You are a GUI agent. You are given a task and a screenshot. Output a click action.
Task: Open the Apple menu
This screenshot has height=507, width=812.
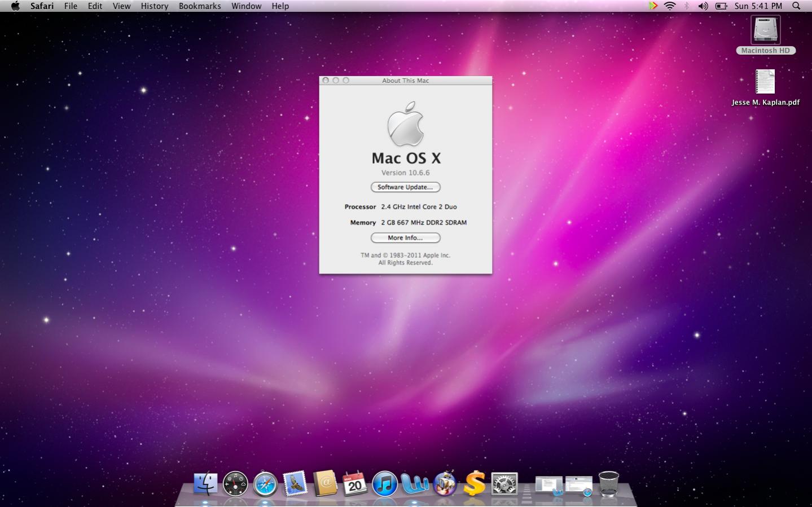click(x=15, y=6)
